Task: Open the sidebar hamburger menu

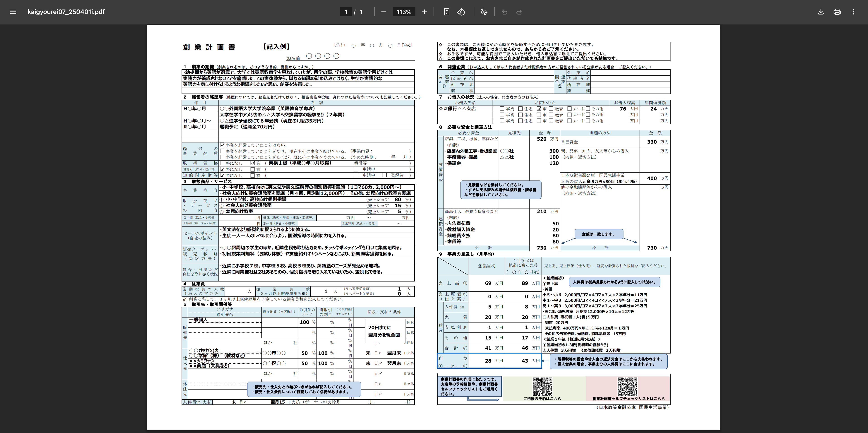Action: tap(13, 12)
